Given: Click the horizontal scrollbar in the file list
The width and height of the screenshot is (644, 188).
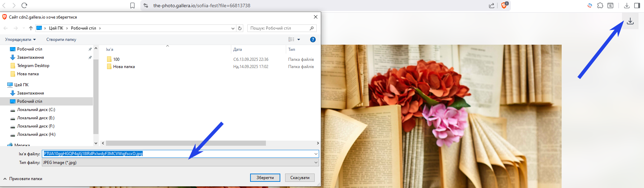Looking at the screenshot, I should 186,143.
